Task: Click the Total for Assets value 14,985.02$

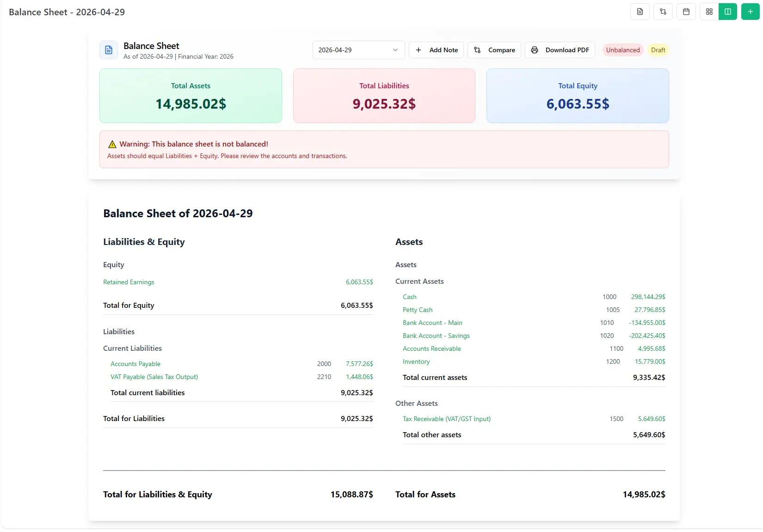Action: coord(644,495)
